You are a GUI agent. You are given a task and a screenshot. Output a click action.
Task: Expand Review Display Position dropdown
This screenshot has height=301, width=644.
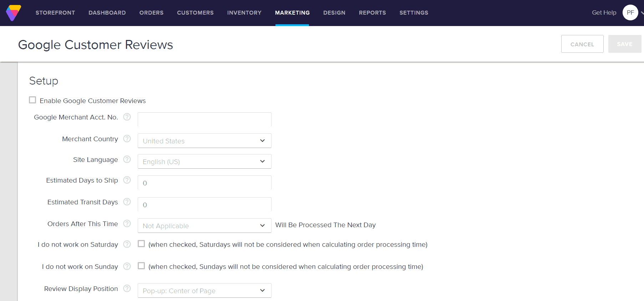[x=204, y=290]
